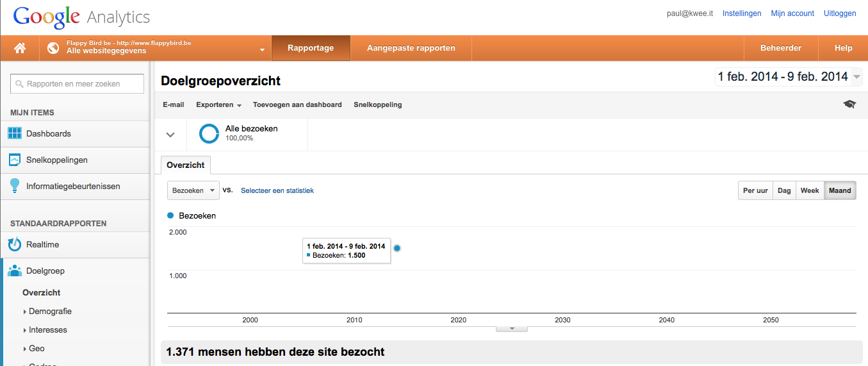Viewport: 868px width, 366px height.
Task: Open the Instellingen link
Action: click(x=742, y=13)
